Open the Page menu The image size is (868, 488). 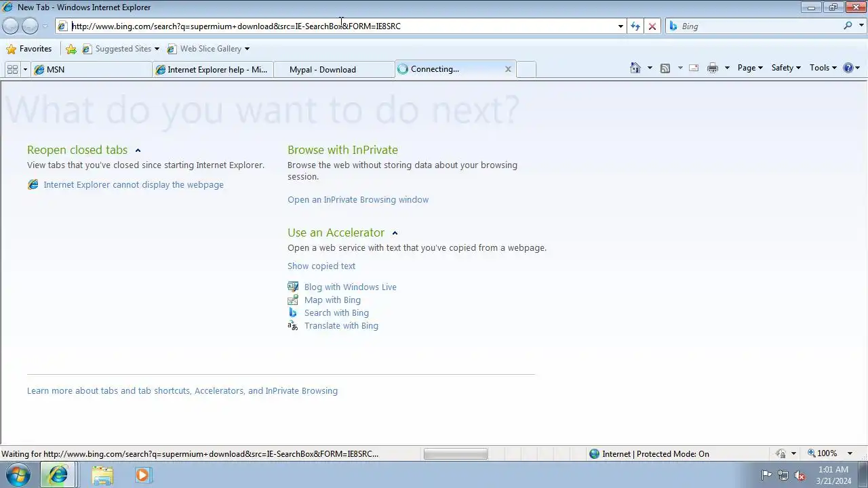(750, 68)
